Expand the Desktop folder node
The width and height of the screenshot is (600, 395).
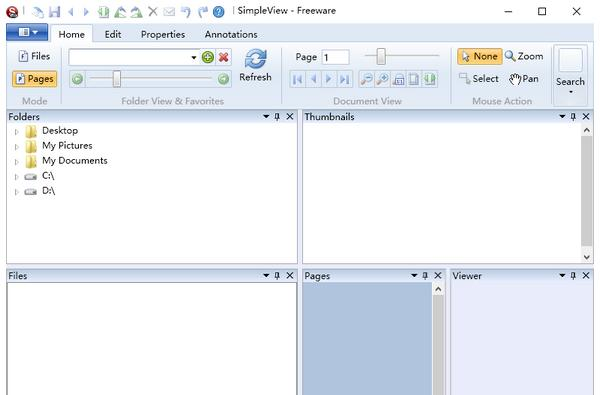16,132
